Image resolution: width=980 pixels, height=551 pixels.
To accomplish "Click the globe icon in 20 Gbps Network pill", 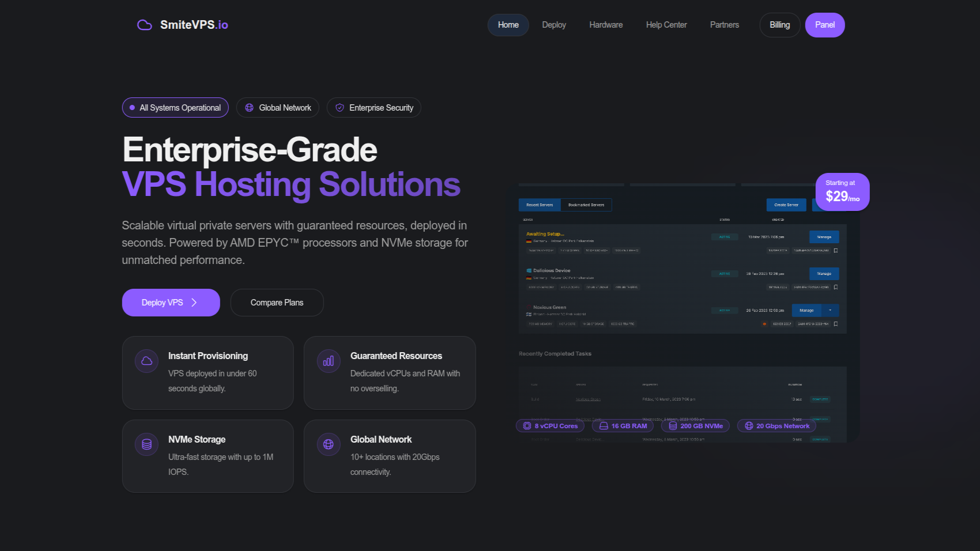I will pos(749,426).
